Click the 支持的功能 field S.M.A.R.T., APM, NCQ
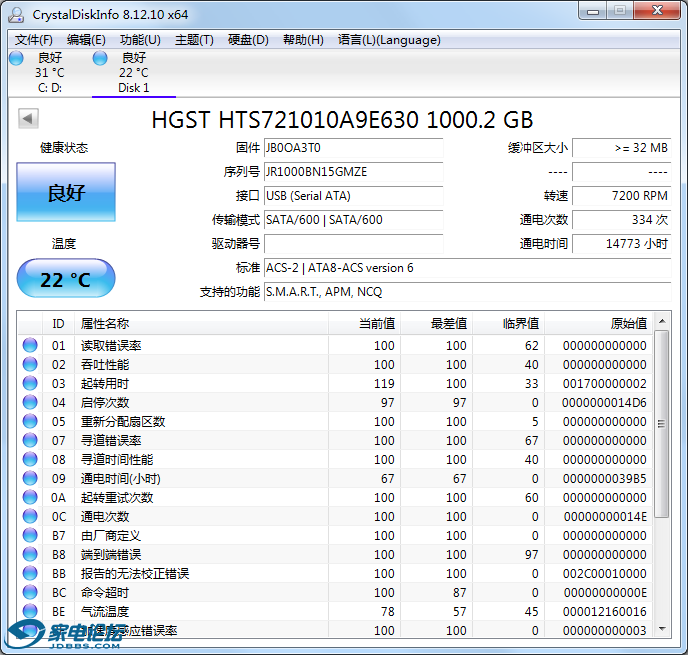Image resolution: width=688 pixels, height=655 pixels. click(x=468, y=292)
